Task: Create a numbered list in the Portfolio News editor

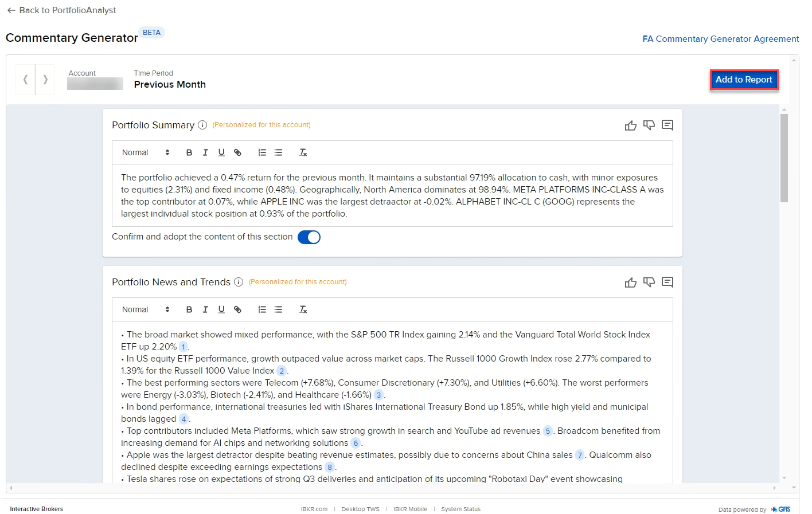Action: pos(262,309)
